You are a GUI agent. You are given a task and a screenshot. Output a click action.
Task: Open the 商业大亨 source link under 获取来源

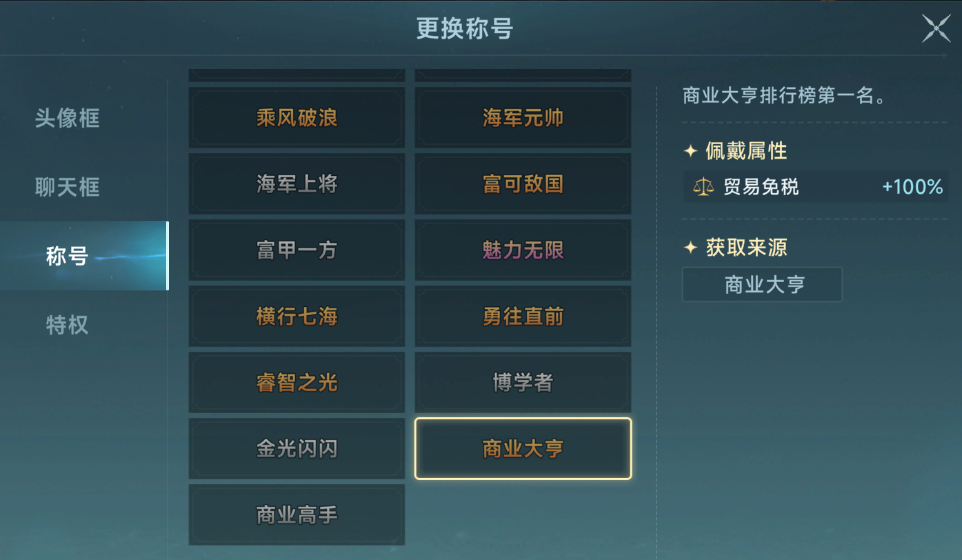[762, 285]
